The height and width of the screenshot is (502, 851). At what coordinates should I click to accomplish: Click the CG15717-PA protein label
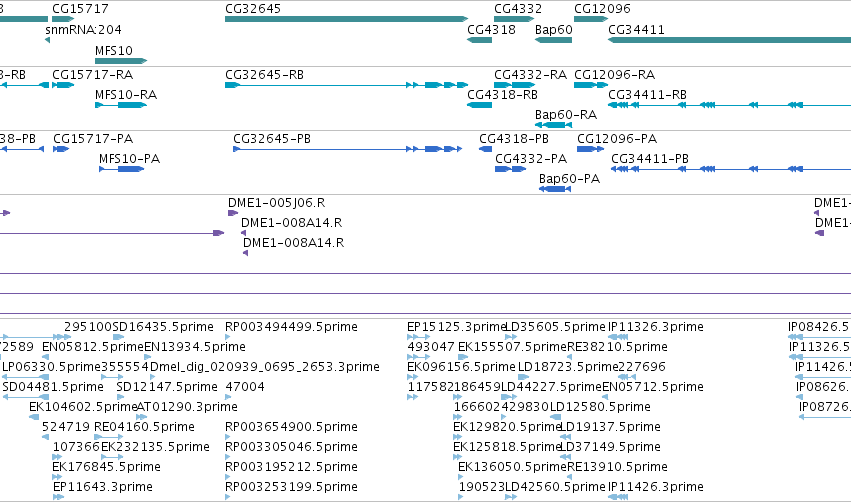(x=93, y=138)
